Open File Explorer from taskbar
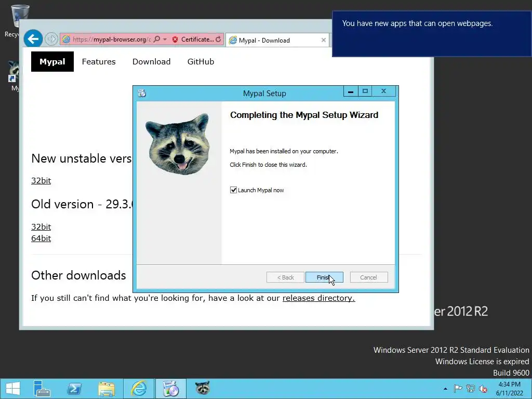The width and height of the screenshot is (532, 399). coord(107,389)
